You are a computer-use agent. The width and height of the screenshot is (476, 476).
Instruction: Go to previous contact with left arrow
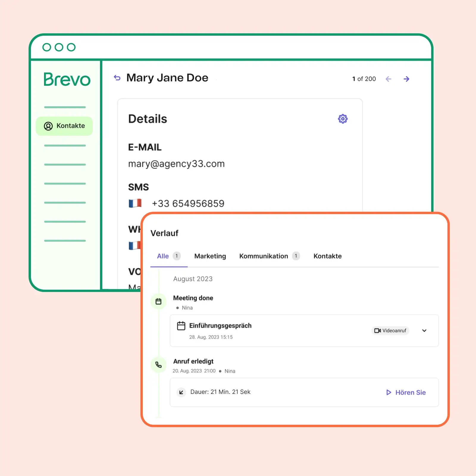tap(388, 79)
